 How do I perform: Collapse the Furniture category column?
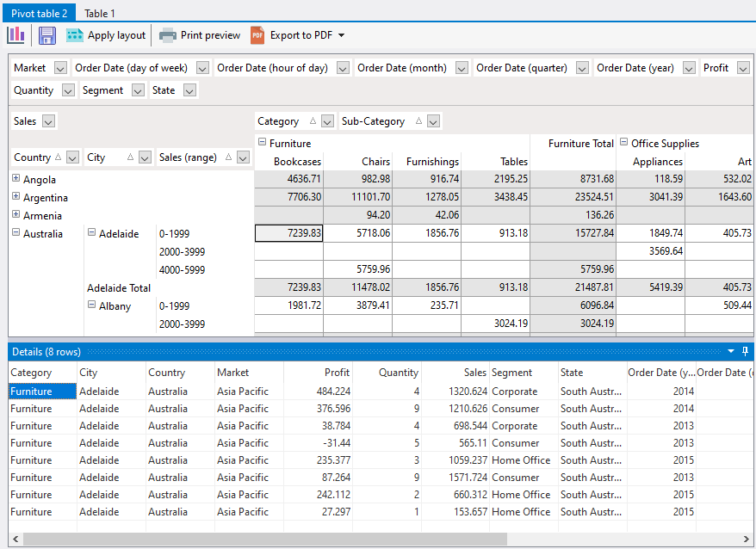tap(262, 143)
